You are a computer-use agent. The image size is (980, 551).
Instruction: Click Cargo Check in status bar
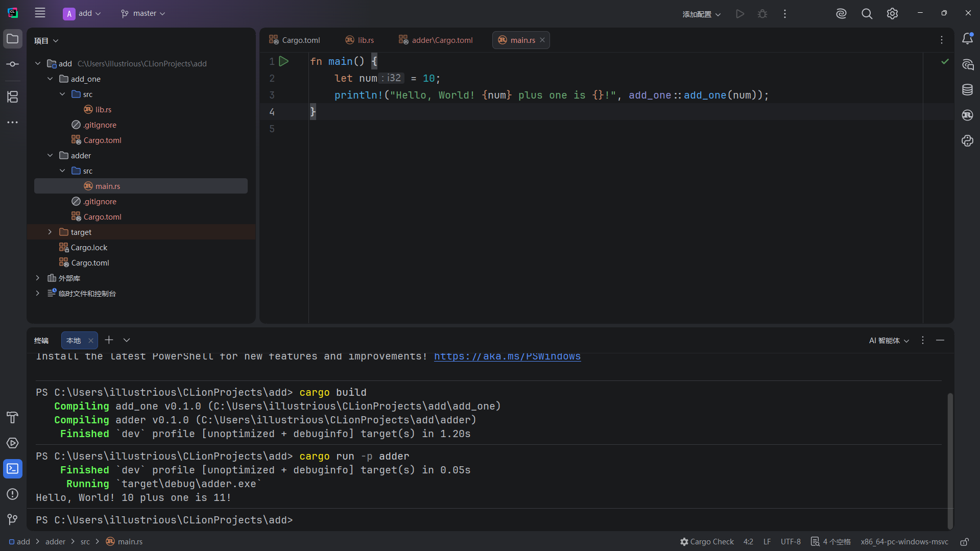tap(707, 542)
